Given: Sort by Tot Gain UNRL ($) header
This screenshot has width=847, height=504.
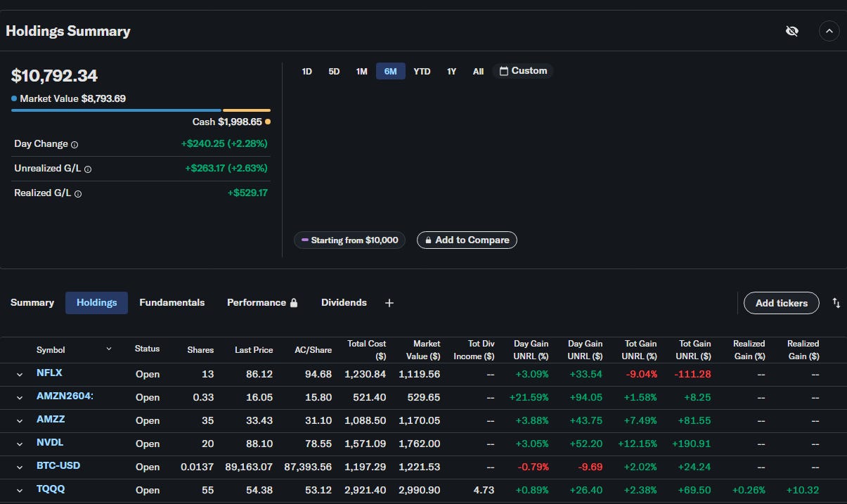Looking at the screenshot, I should tap(695, 350).
